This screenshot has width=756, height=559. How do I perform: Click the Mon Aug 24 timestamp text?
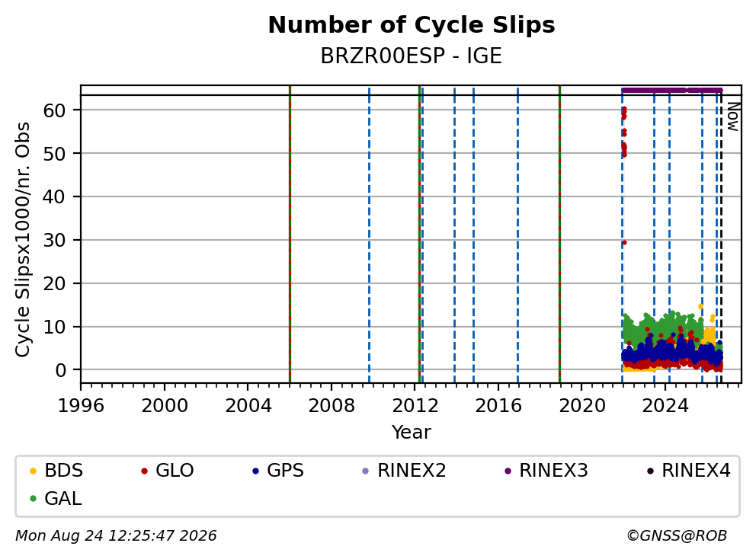pos(116,536)
